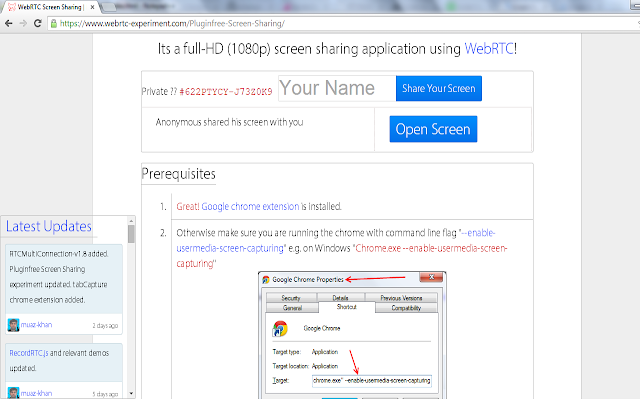Follow the --enable-usermedia-screen-capturing flag link
This screenshot has height=400, width=640.
336,240
